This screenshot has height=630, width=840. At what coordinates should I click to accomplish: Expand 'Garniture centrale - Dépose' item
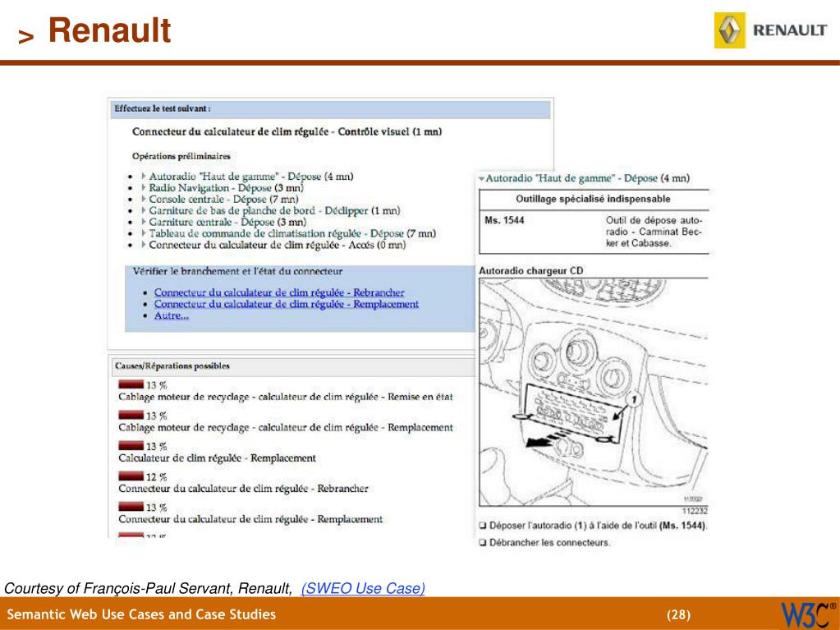144,222
